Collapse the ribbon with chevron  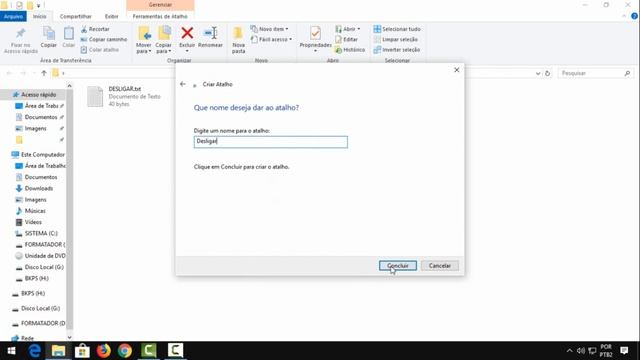[x=624, y=16]
